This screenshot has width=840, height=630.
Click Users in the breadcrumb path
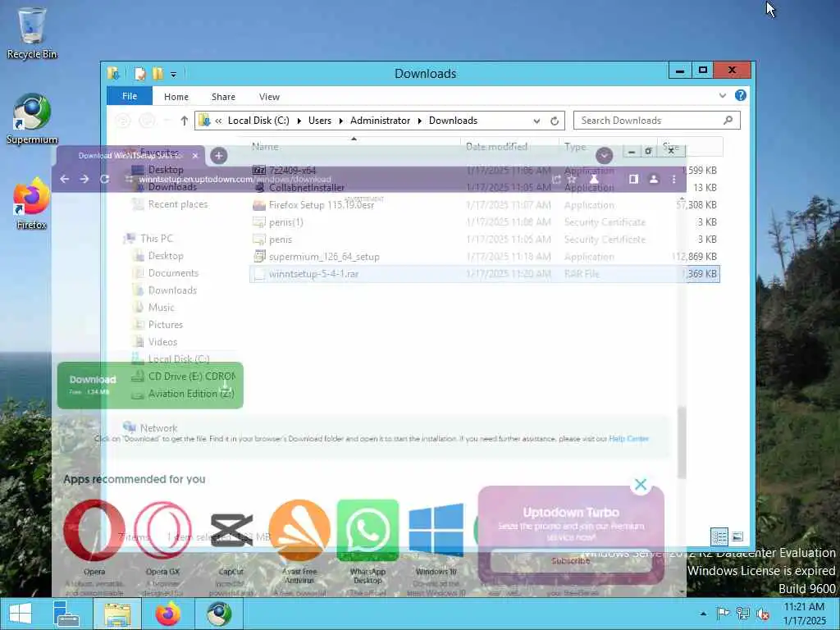pos(320,121)
